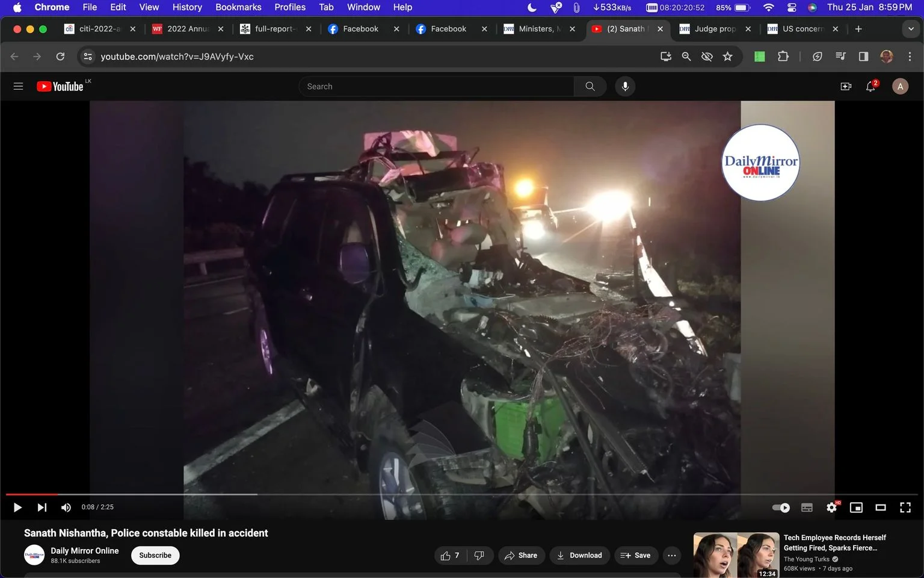The width and height of the screenshot is (924, 578).
Task: Open YouTube notifications bell
Action: click(x=871, y=87)
